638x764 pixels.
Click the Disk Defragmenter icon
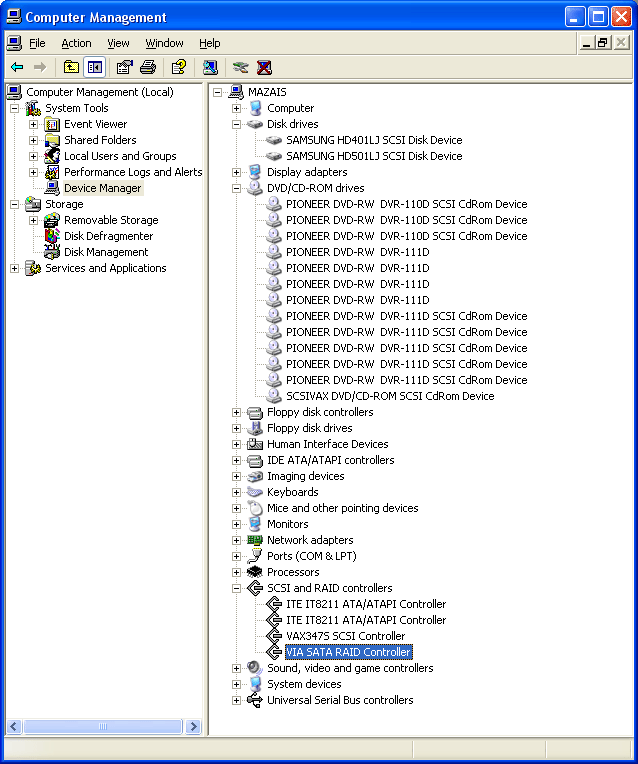point(52,236)
